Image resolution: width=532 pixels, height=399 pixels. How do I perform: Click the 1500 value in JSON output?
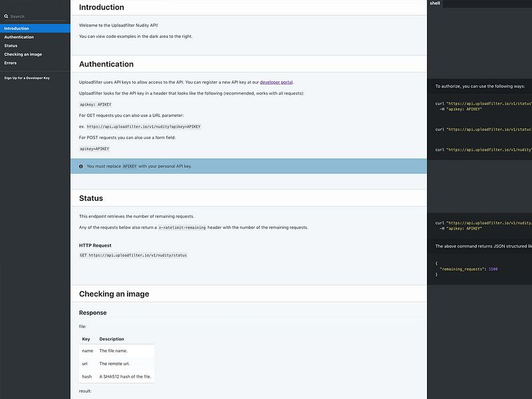click(493, 269)
